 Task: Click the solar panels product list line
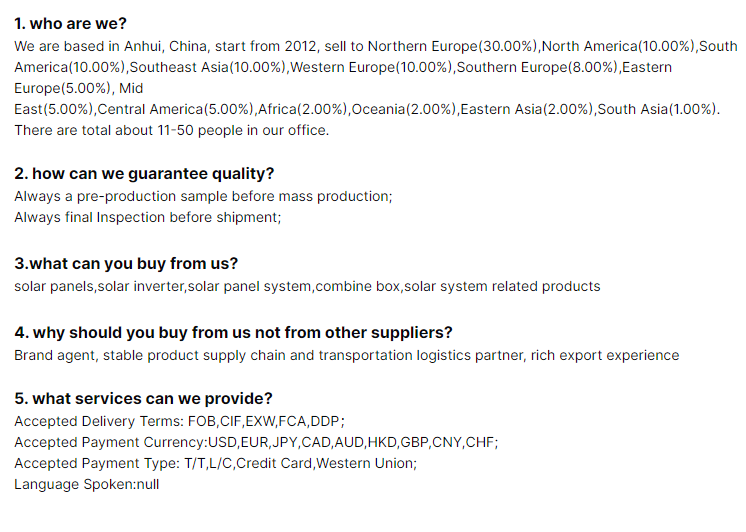(307, 286)
